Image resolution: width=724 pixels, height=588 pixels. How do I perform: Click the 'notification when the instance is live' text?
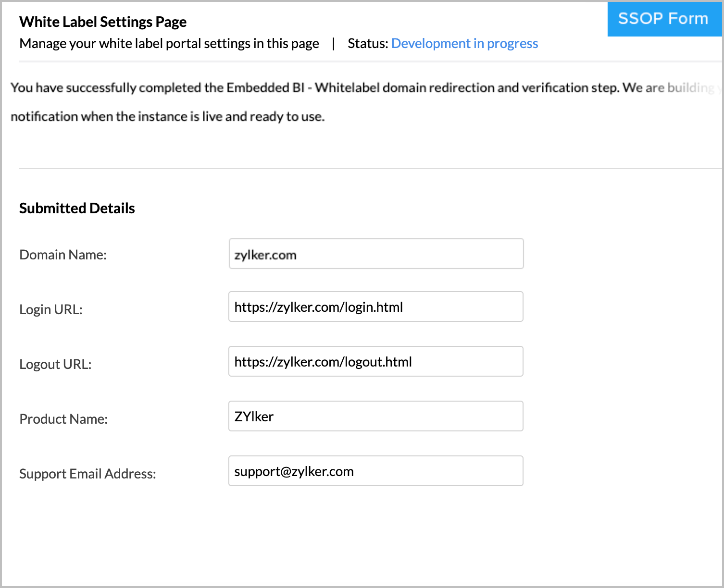[168, 117]
